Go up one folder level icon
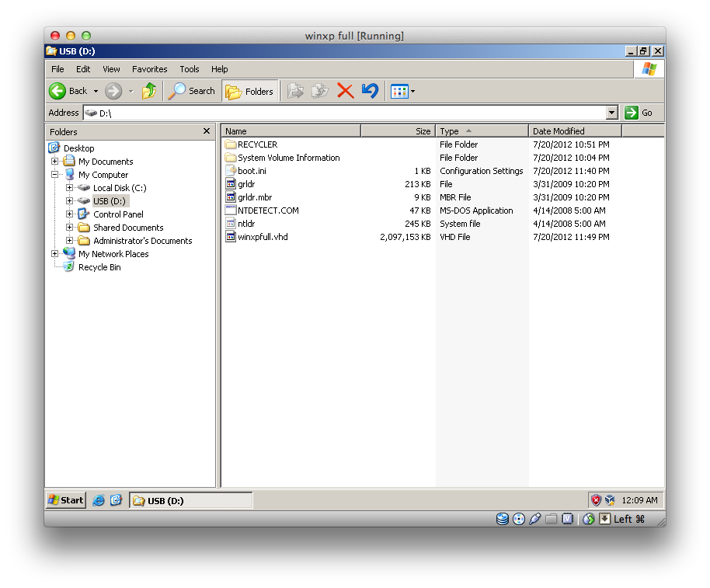Image resolution: width=710 pixels, height=588 pixels. point(149,91)
